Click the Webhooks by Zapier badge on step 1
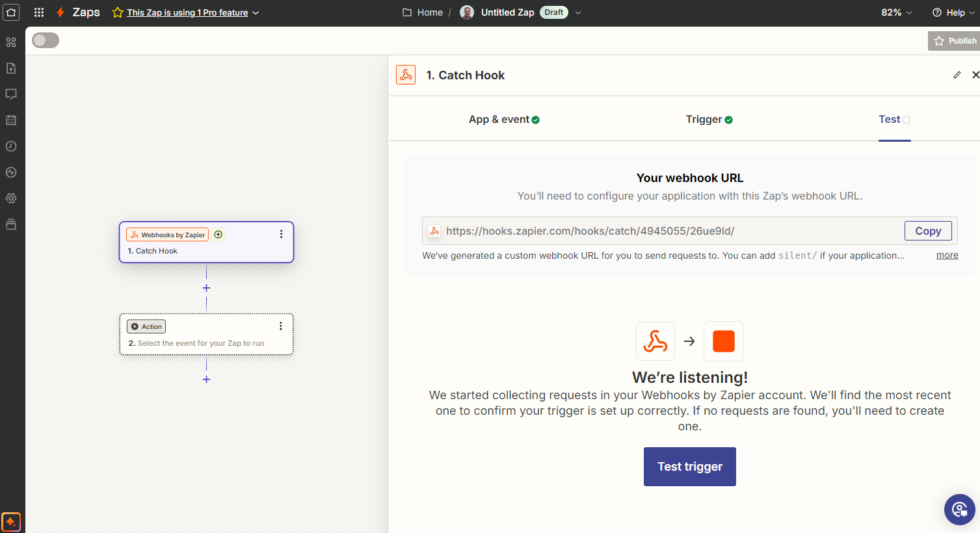The width and height of the screenshot is (980, 533). [168, 235]
